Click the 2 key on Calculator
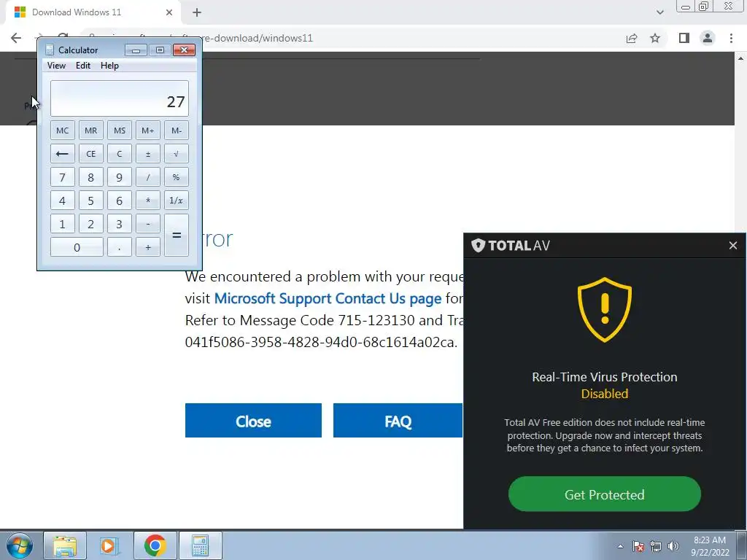The height and width of the screenshot is (560, 747). coord(91,224)
